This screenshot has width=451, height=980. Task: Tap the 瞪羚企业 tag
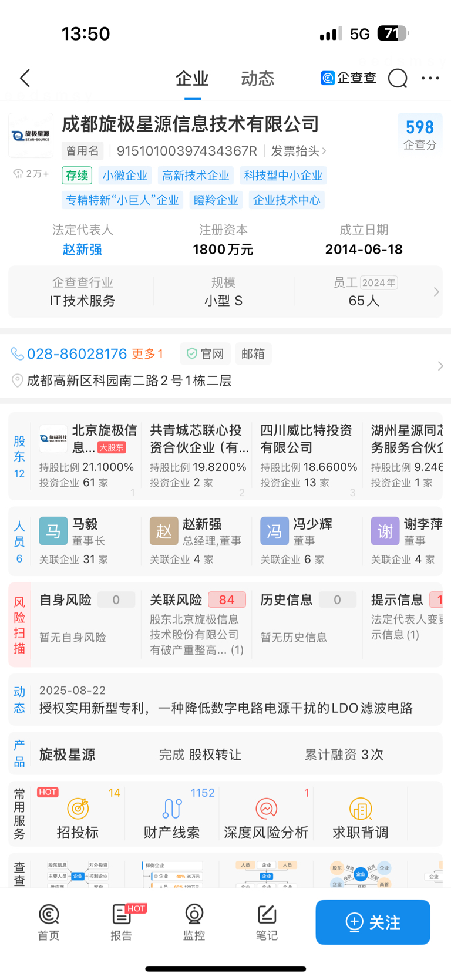(x=216, y=200)
